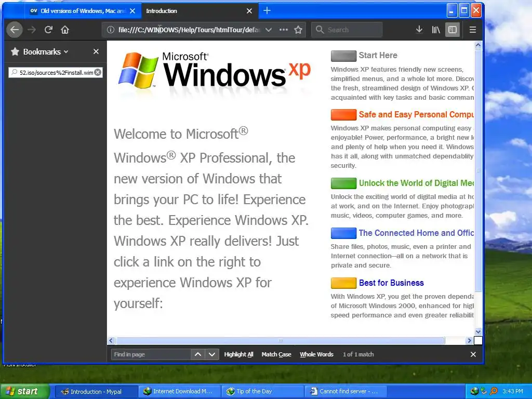Open the page actions three-dot menu
The width and height of the screenshot is (532, 399).
[283, 30]
